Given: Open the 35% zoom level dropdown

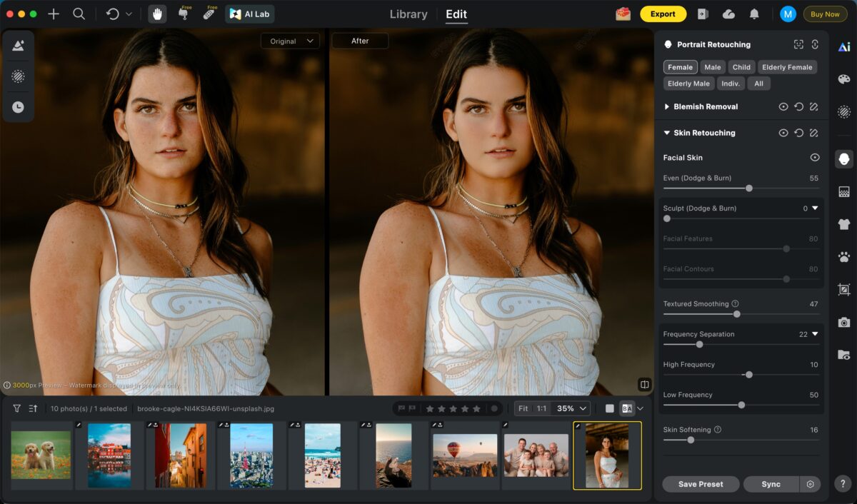Looking at the screenshot, I should [568, 408].
